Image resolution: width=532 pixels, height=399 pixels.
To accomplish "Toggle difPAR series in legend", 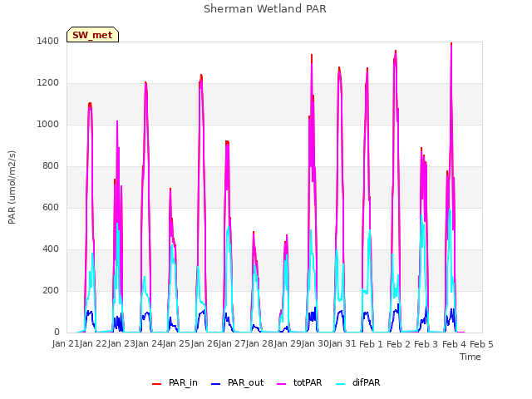I will point(358,382).
